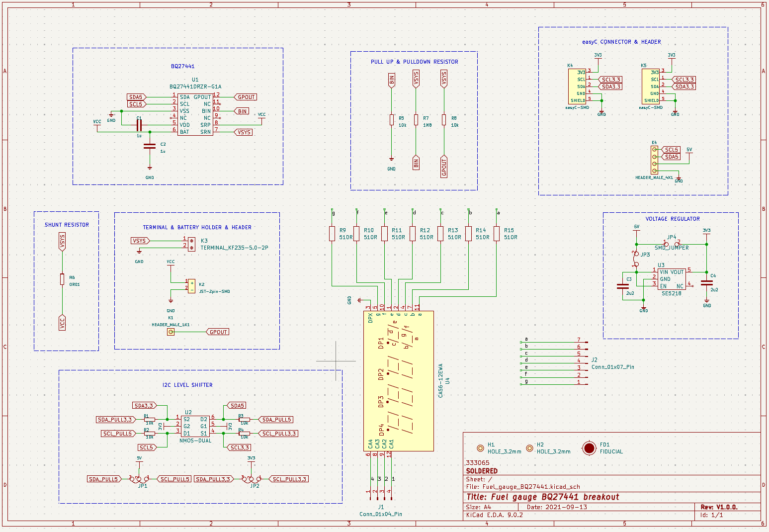Select the K5 easyC connector
The height and width of the screenshot is (532, 769).
[650, 87]
